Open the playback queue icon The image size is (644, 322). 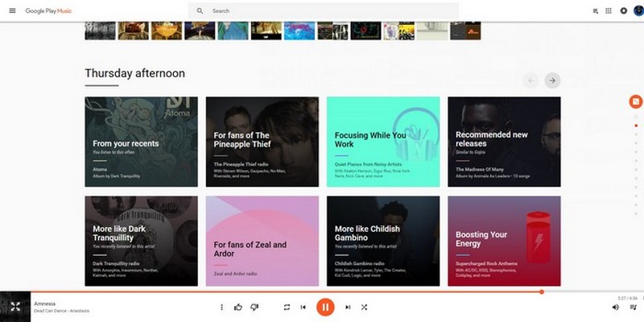[633, 308]
